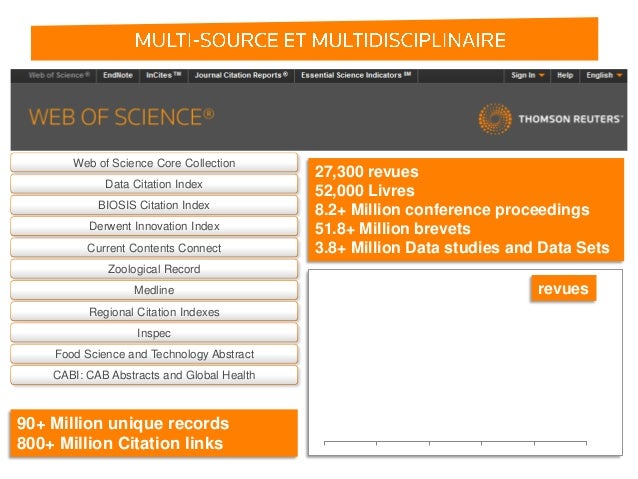Select Data Citation Index
This screenshot has width=638, height=479.
154,184
